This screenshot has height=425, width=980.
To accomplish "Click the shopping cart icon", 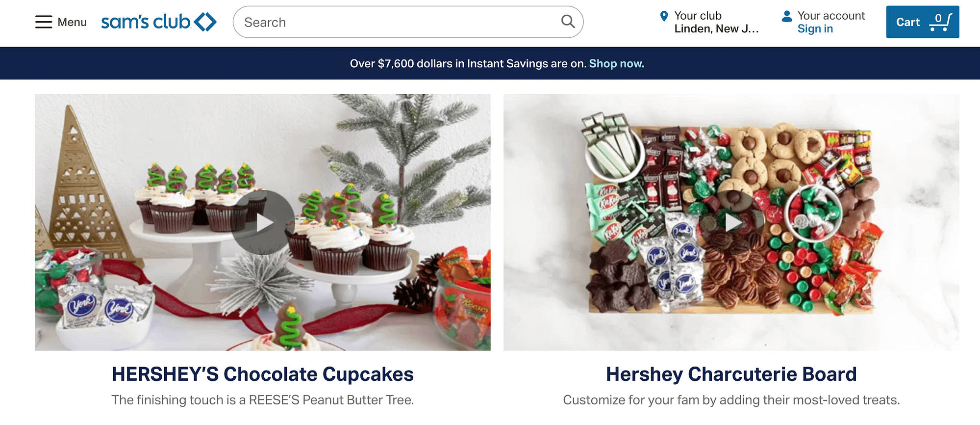I will (940, 22).
